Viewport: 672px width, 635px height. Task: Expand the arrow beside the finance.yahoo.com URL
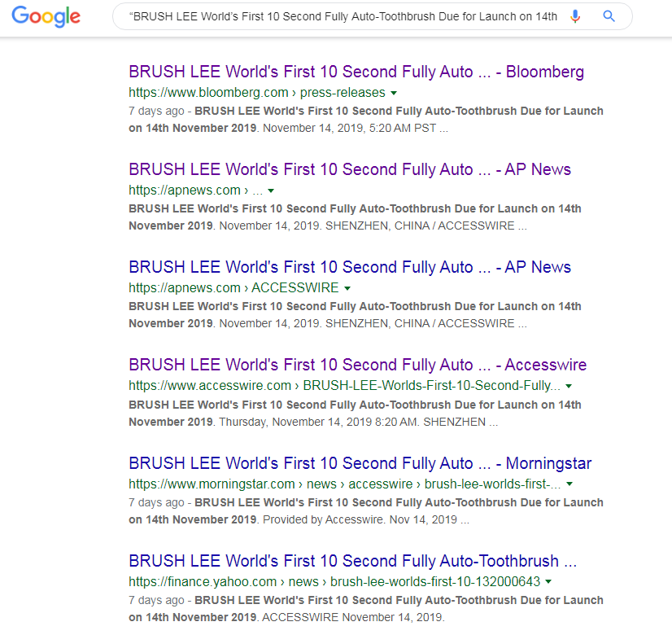(548, 582)
